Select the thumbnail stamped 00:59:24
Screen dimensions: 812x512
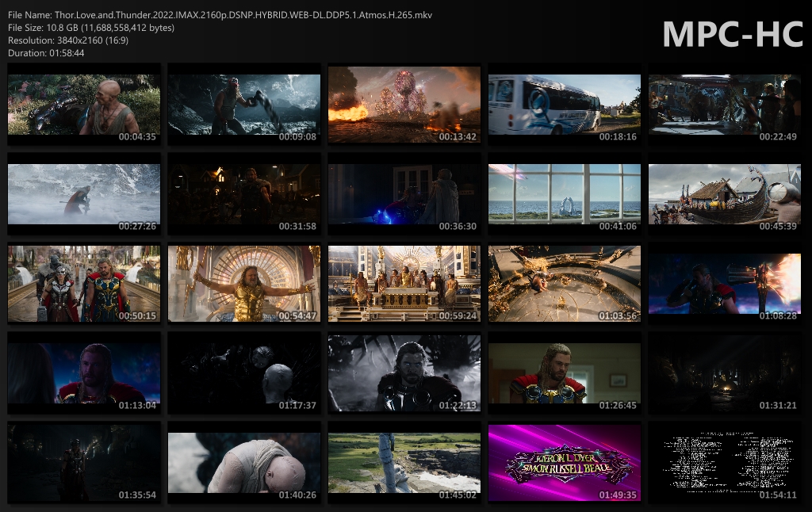[x=404, y=283]
